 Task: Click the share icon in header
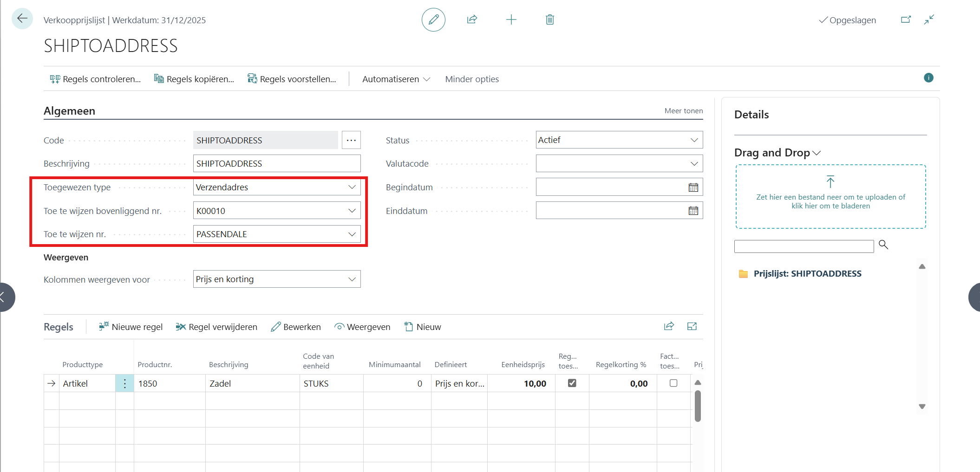tap(472, 19)
